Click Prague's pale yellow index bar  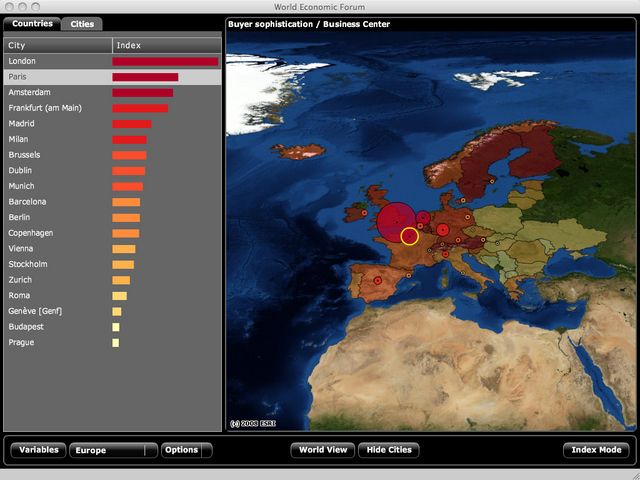click(116, 343)
